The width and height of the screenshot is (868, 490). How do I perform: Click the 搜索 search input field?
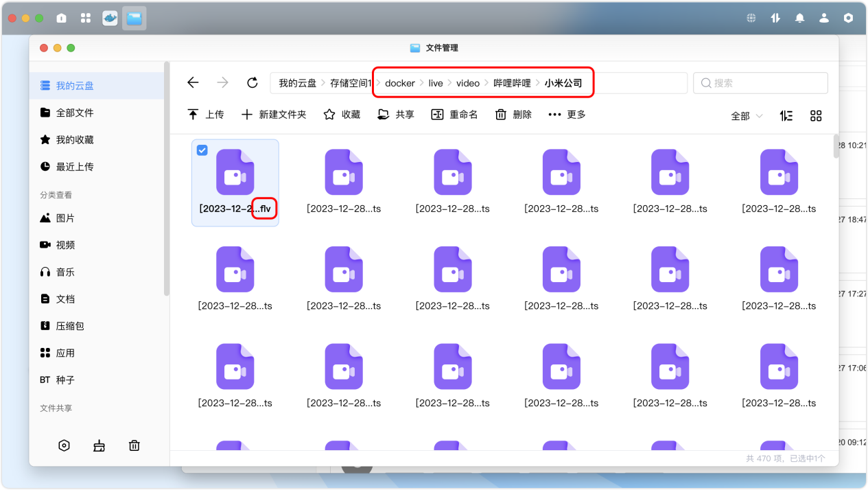coord(760,82)
